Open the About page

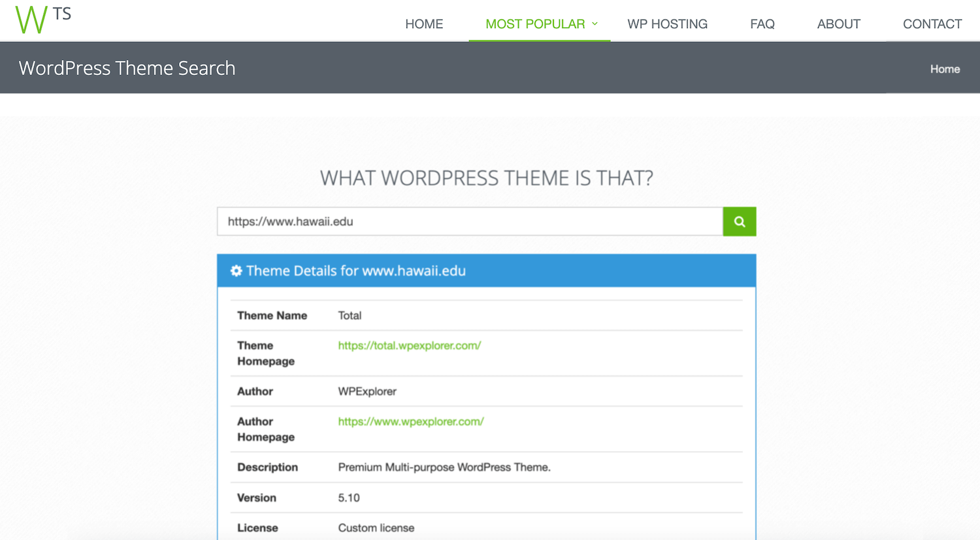pyautogui.click(x=839, y=24)
